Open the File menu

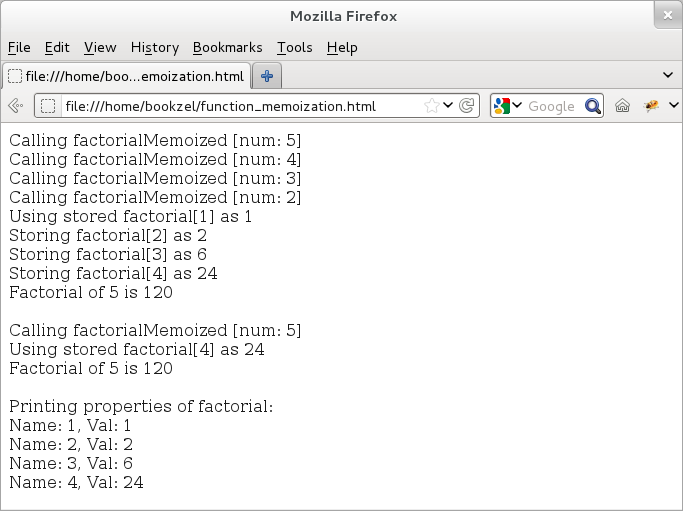(x=19, y=47)
